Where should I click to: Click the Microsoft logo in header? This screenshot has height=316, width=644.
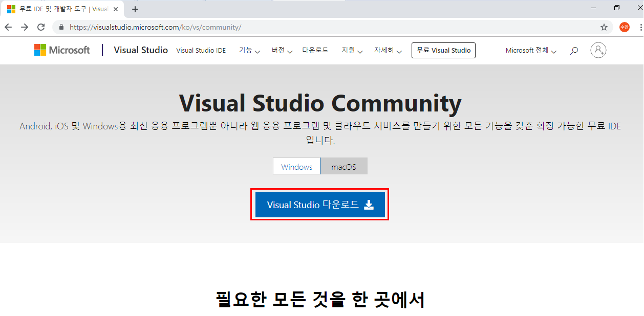(62, 50)
